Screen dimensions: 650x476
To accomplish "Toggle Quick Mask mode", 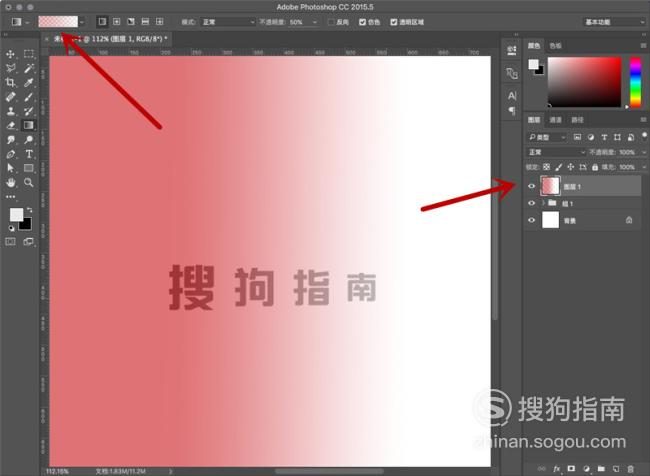I will [x=10, y=241].
